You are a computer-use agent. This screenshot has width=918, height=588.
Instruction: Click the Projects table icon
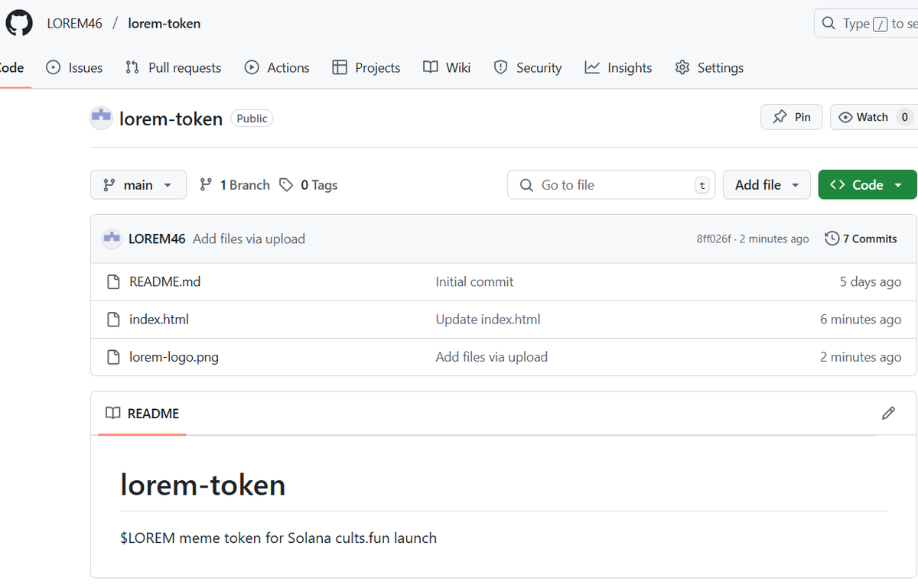(340, 67)
